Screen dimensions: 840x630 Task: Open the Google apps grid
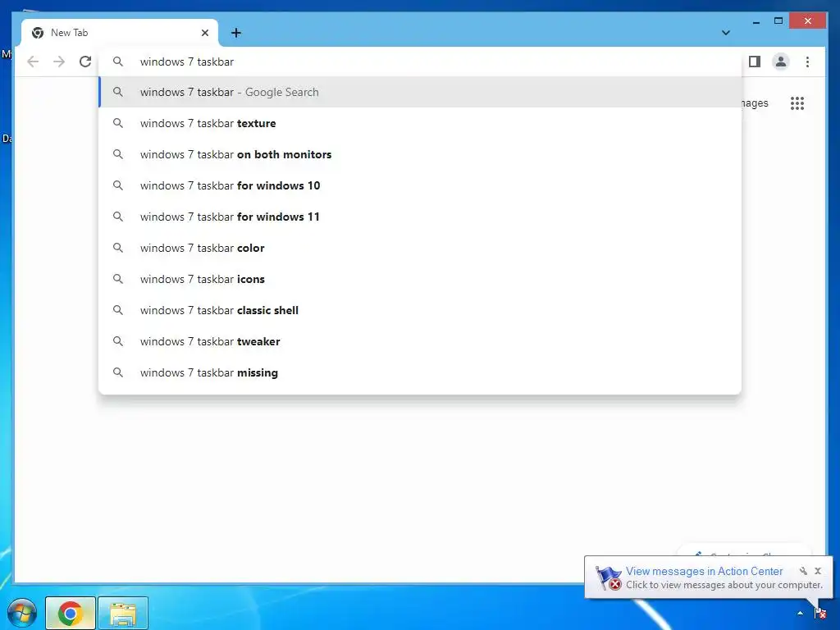[x=797, y=103]
